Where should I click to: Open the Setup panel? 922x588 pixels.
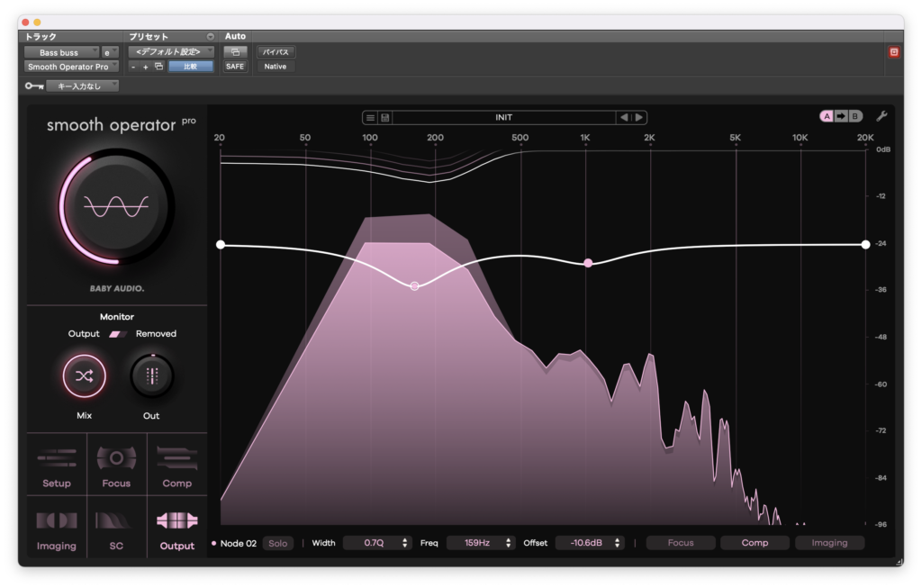pyautogui.click(x=57, y=466)
